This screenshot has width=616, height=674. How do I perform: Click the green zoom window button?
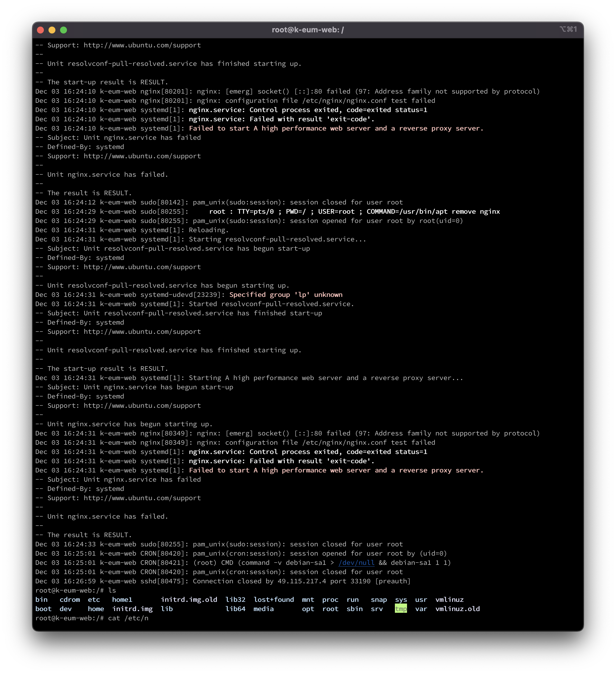coord(64,30)
